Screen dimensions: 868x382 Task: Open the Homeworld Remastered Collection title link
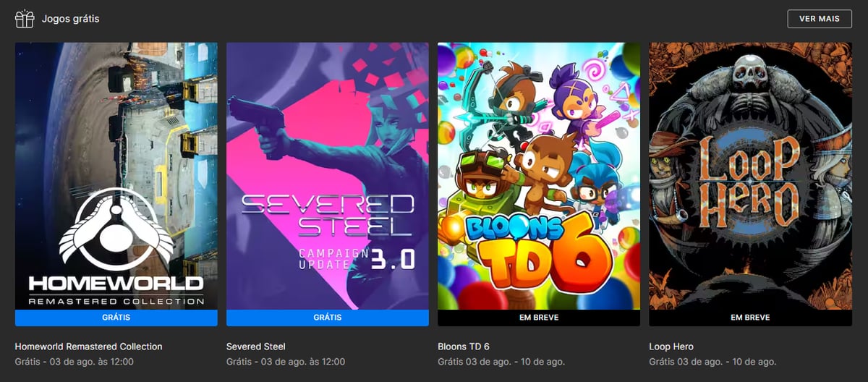coord(88,347)
